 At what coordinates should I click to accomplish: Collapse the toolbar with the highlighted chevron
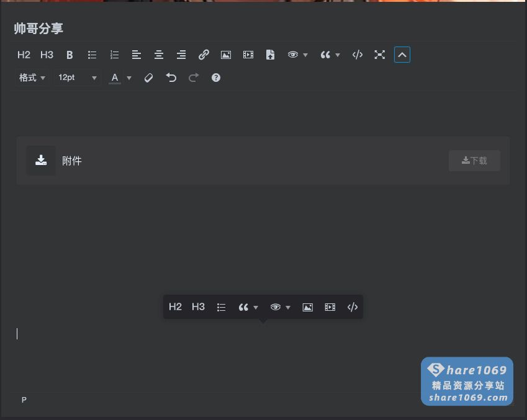402,55
